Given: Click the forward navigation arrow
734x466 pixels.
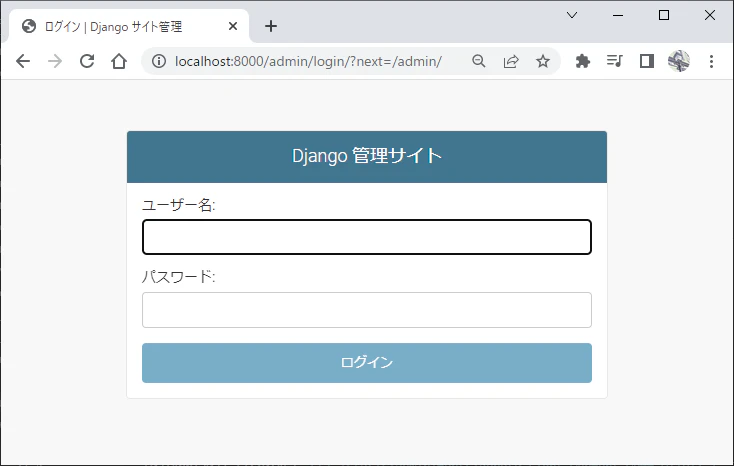Looking at the screenshot, I should (x=55, y=61).
